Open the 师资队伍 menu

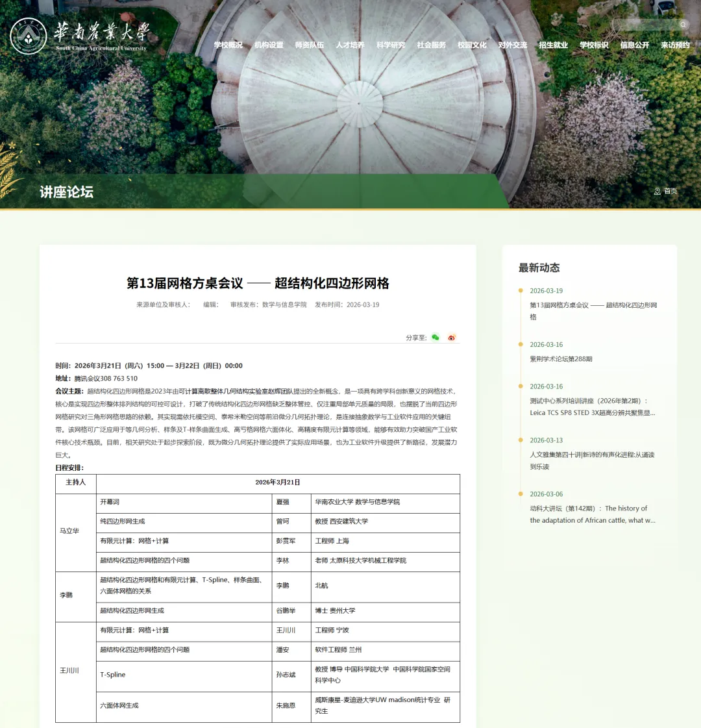(310, 45)
